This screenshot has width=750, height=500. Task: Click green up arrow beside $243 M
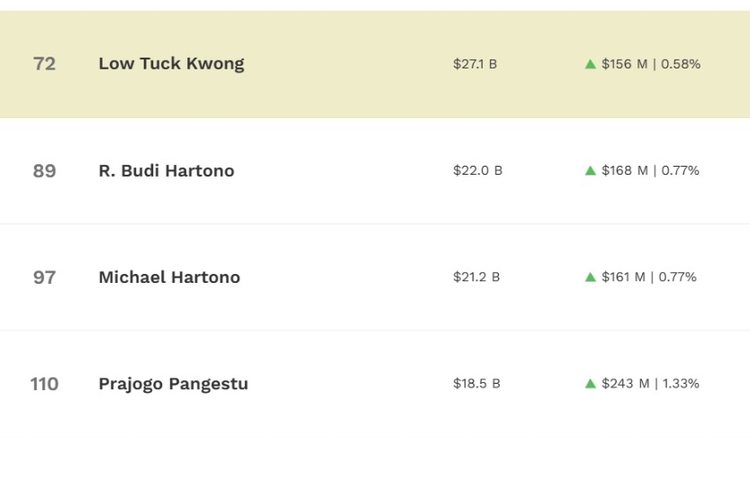pyautogui.click(x=590, y=384)
